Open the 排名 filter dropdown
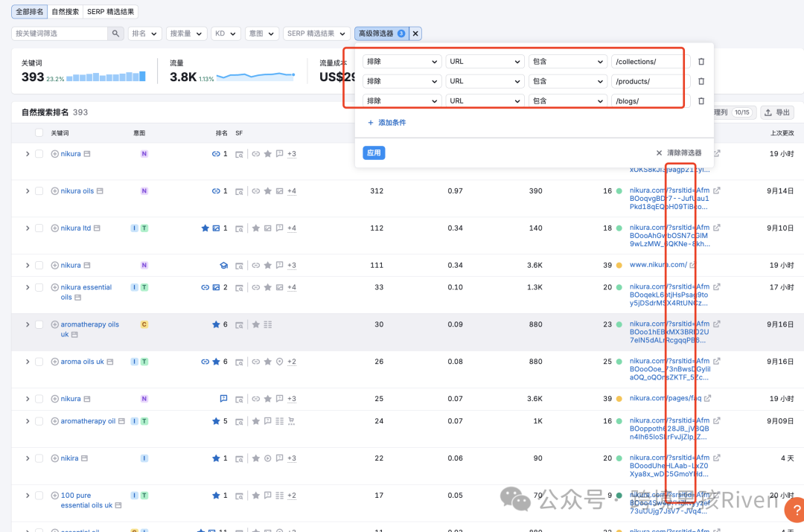This screenshot has width=804, height=532. click(145, 33)
